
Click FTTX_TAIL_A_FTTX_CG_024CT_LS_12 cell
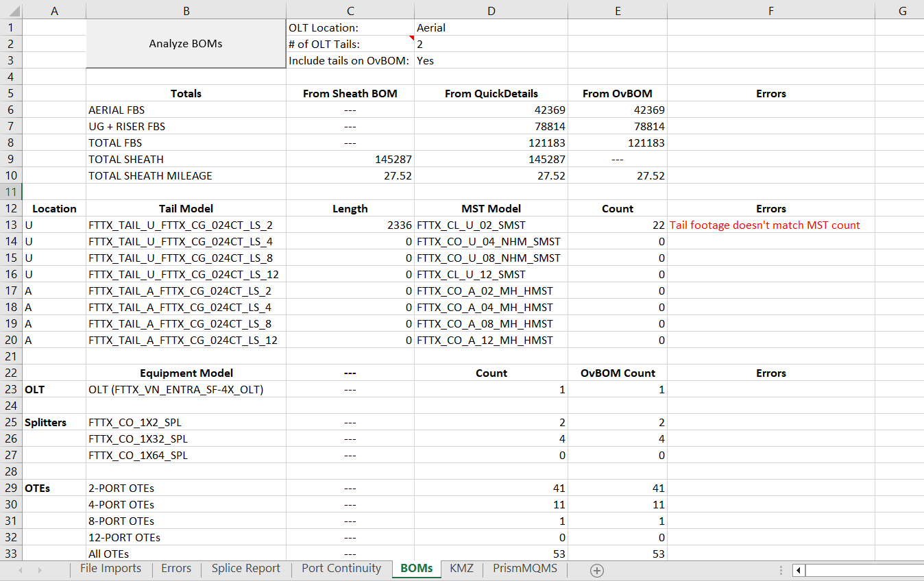tap(186, 341)
